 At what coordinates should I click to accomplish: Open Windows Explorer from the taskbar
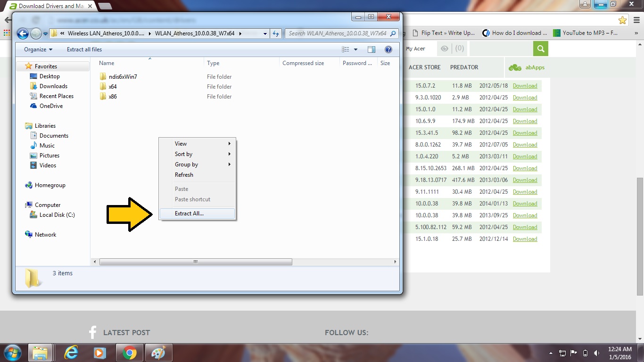[x=40, y=353]
